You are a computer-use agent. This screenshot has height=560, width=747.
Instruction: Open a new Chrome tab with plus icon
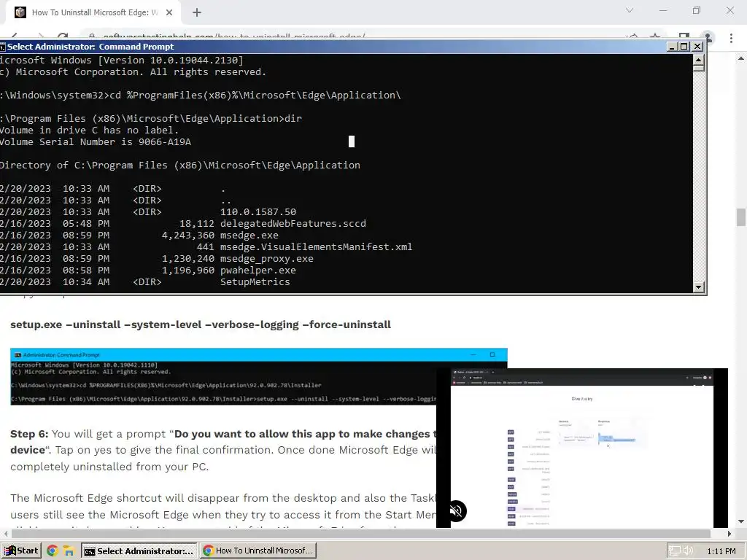coord(197,12)
